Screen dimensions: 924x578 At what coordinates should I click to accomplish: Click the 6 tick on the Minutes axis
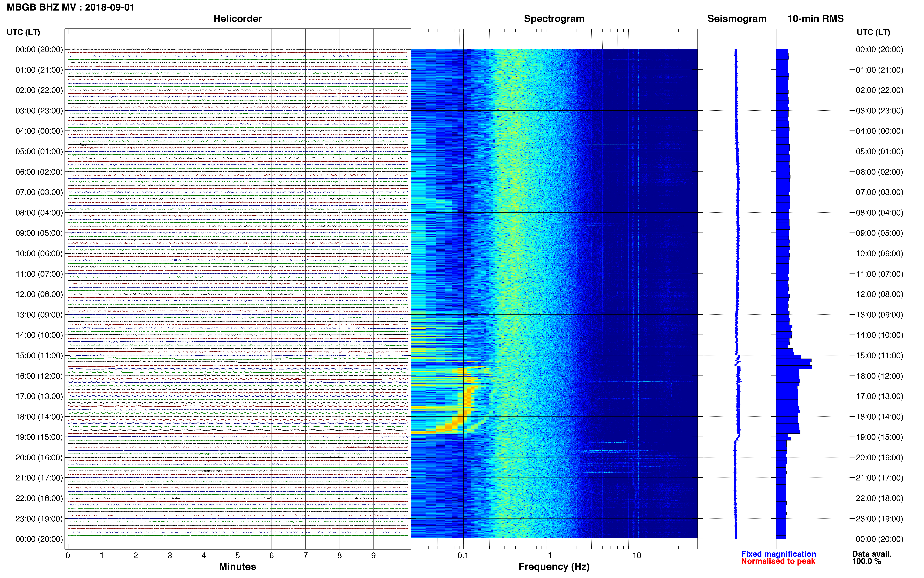(x=272, y=555)
